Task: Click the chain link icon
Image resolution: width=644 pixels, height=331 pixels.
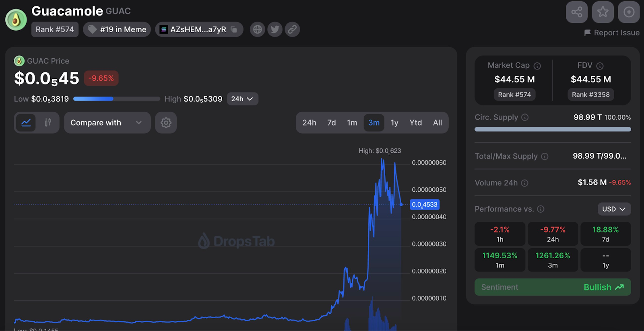Action: [292, 29]
